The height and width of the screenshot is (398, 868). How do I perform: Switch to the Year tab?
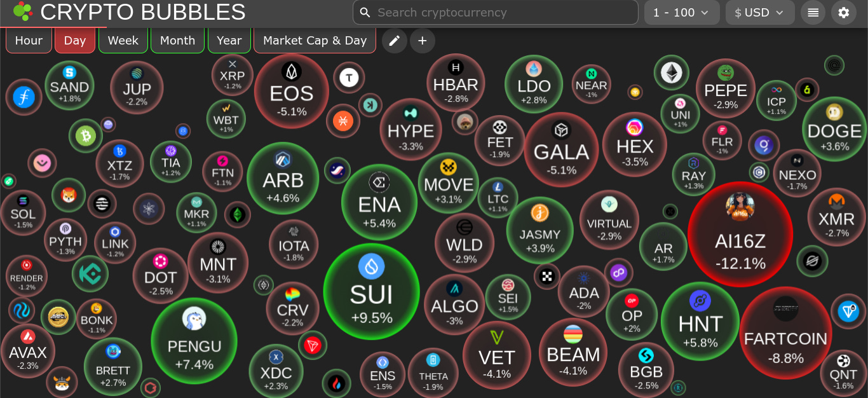click(229, 40)
